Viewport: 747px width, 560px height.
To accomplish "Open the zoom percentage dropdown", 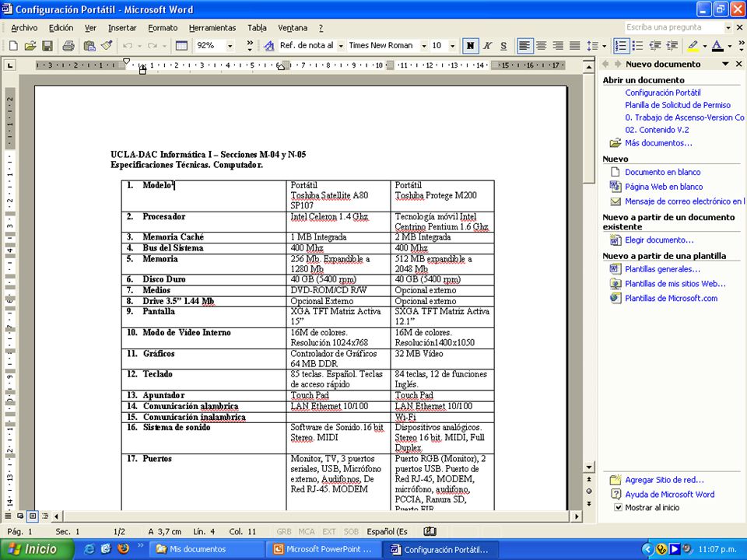I will click(x=230, y=46).
